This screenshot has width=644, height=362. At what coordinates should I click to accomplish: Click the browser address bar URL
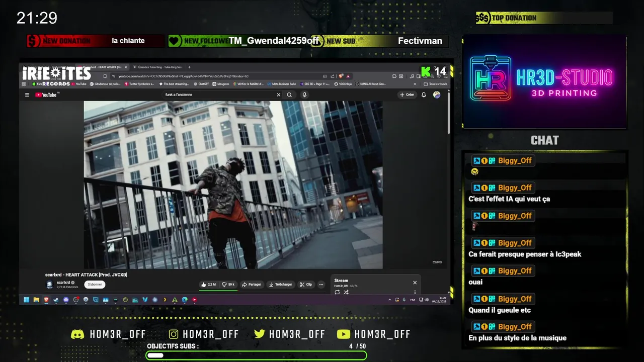(184, 76)
